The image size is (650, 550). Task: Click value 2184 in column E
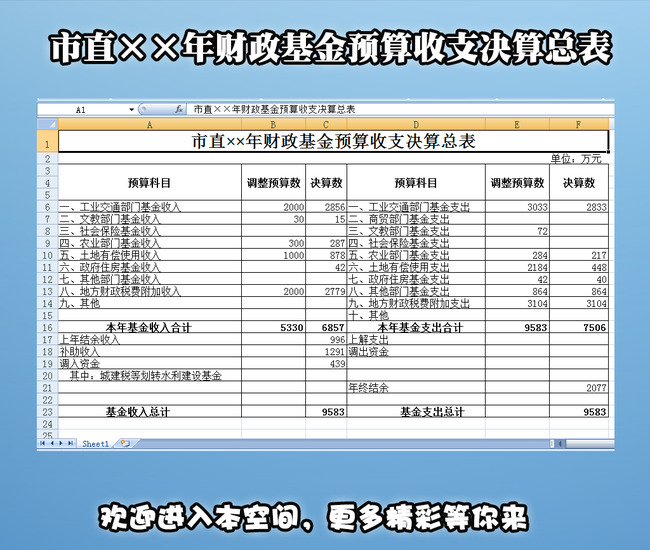coord(537,267)
